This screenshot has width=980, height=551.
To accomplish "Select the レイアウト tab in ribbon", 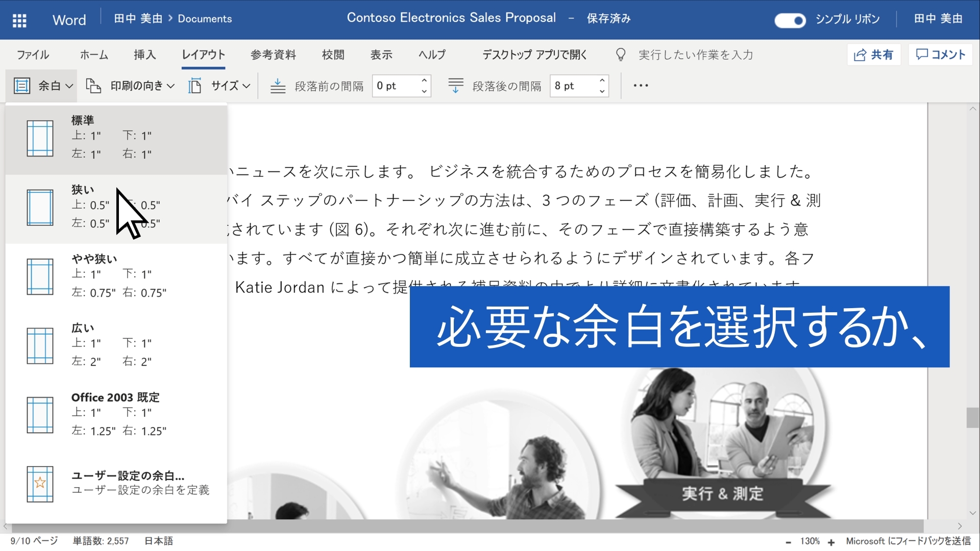I will click(x=202, y=56).
